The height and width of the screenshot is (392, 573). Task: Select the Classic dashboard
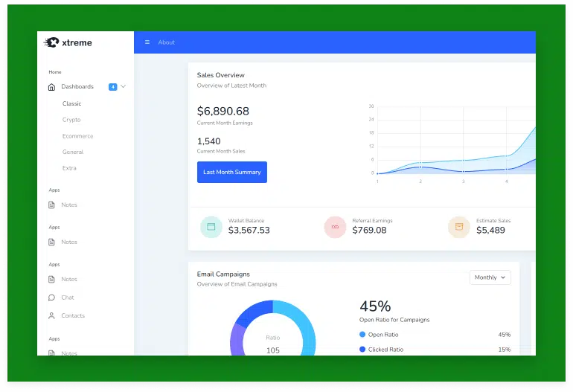71,103
